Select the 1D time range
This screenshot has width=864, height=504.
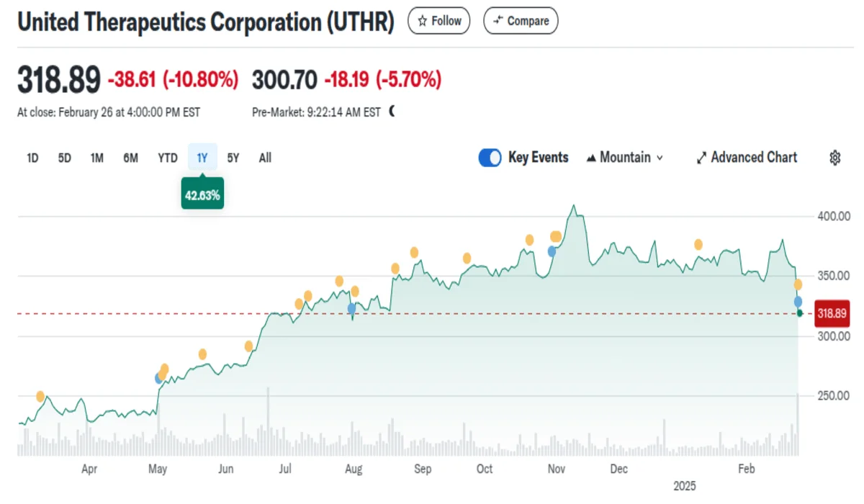[x=32, y=158]
